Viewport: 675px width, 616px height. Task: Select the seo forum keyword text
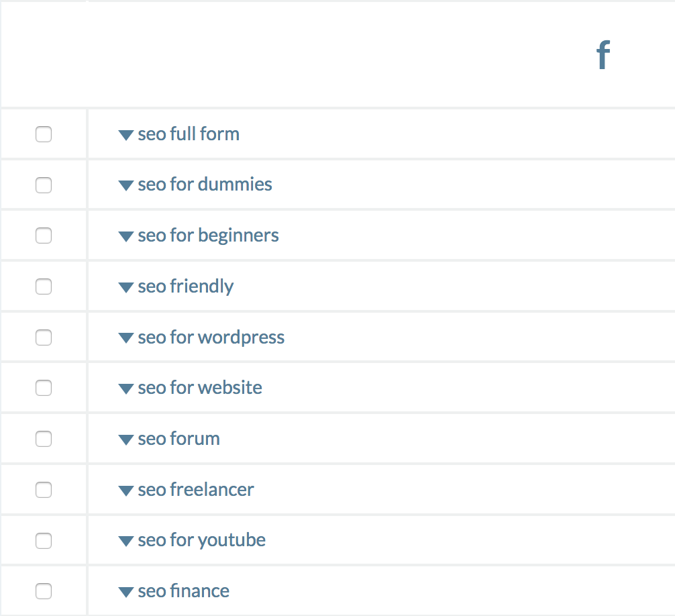click(x=178, y=439)
